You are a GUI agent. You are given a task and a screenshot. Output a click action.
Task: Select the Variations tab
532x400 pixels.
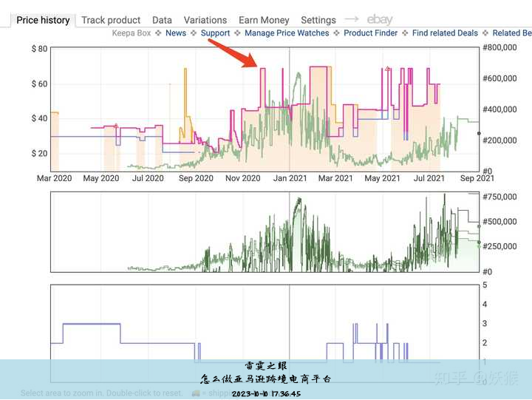coord(205,21)
